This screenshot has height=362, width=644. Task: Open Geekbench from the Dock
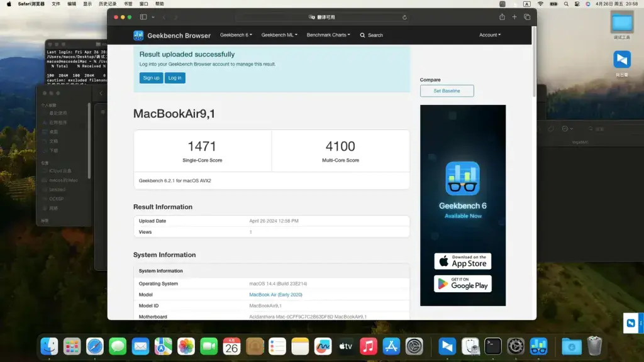[538, 346]
